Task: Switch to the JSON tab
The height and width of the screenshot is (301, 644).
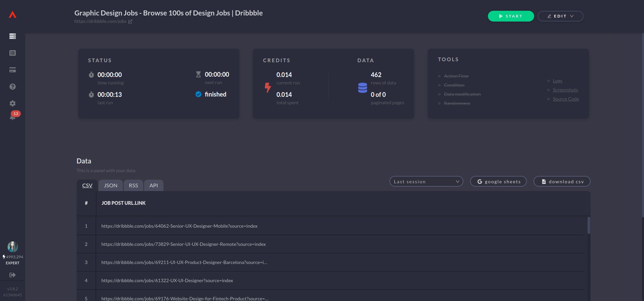Action: click(110, 185)
